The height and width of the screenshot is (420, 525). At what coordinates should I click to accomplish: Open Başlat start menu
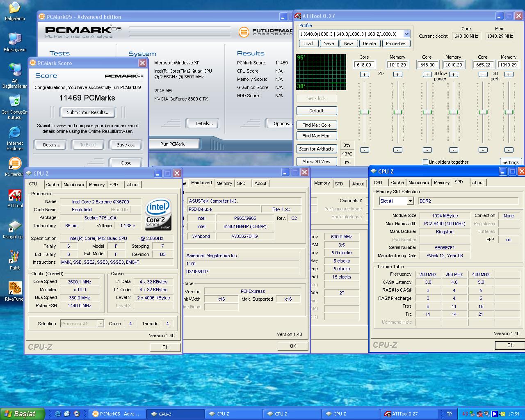22,414
